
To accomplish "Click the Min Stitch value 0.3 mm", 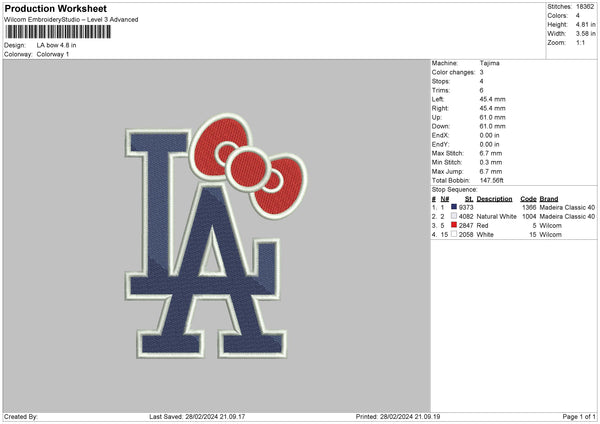I will point(491,162).
